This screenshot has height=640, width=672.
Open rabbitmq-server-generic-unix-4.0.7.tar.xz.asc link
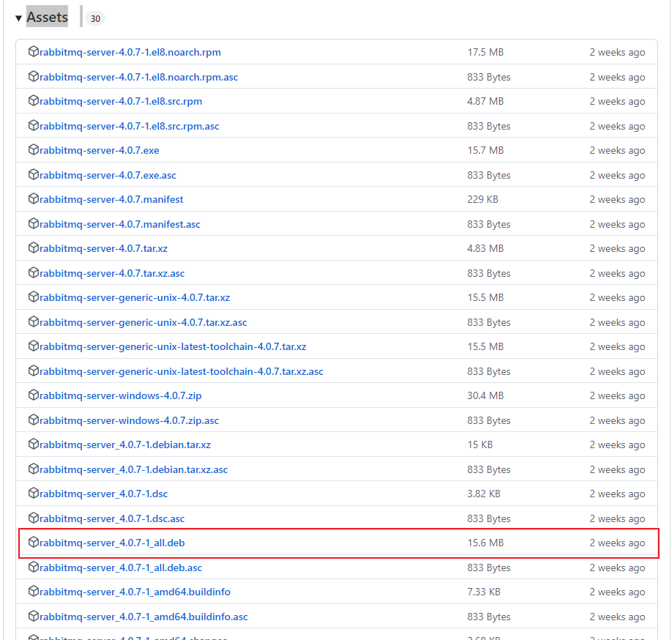point(143,322)
